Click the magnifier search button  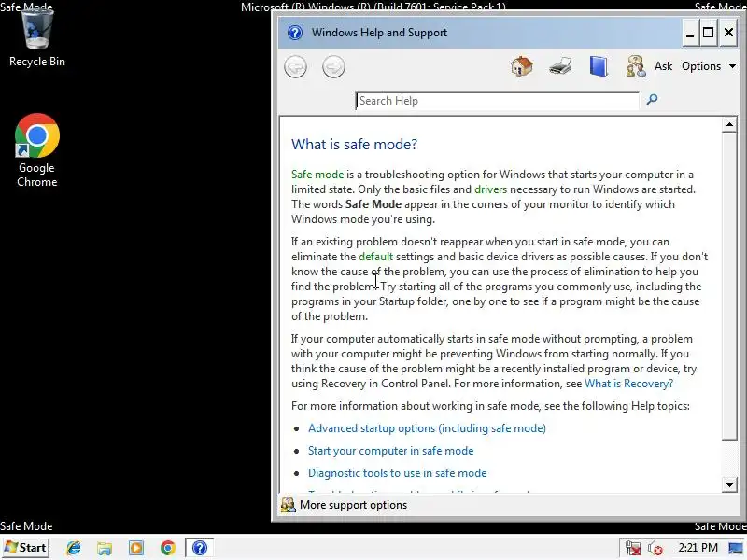[x=652, y=100]
